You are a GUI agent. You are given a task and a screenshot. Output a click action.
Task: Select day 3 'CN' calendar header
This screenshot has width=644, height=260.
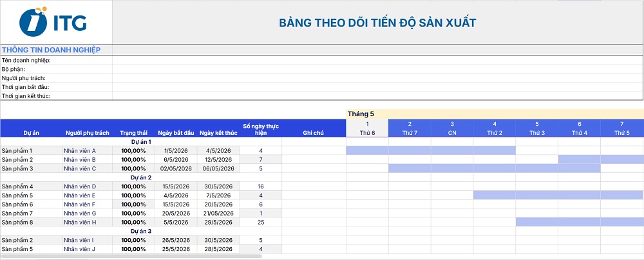coord(452,128)
